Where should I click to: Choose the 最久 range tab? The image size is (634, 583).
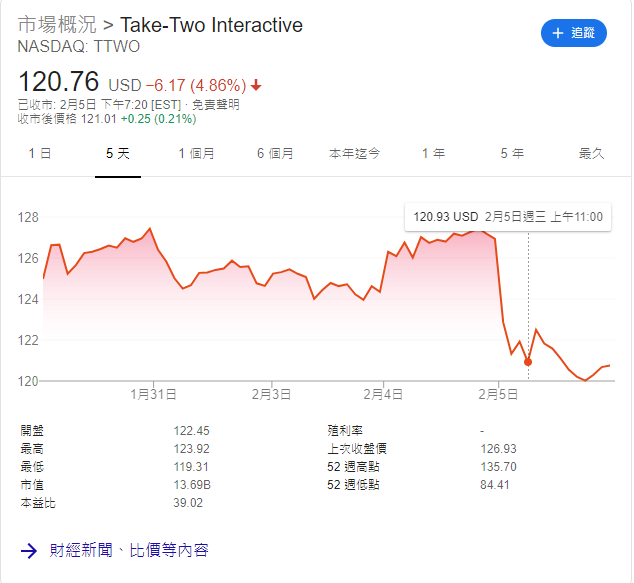coord(592,153)
